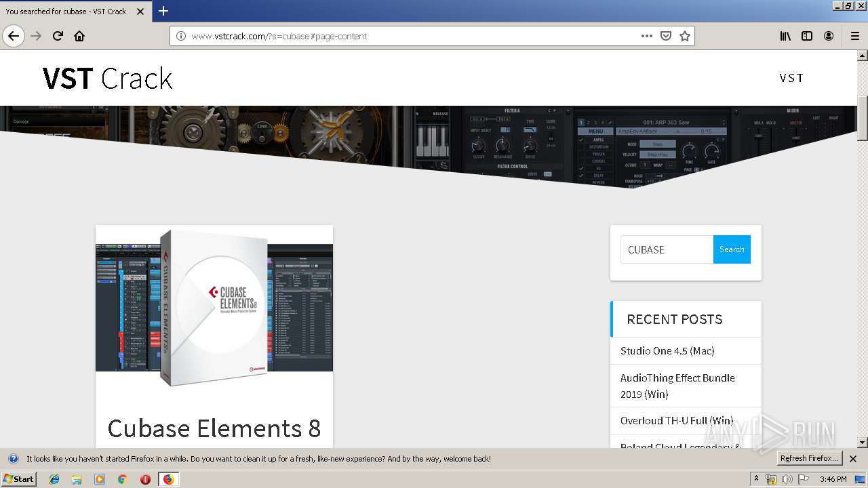Open Firefox account icon
This screenshot has width=868, height=488.
click(x=829, y=36)
